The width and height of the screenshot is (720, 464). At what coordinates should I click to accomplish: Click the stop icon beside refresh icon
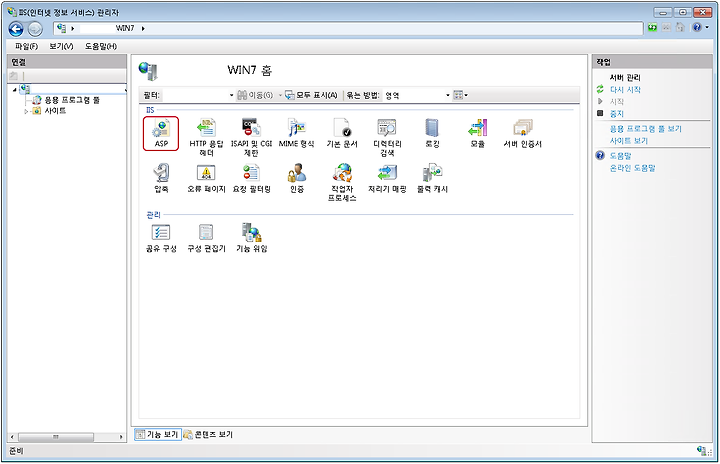(x=666, y=28)
